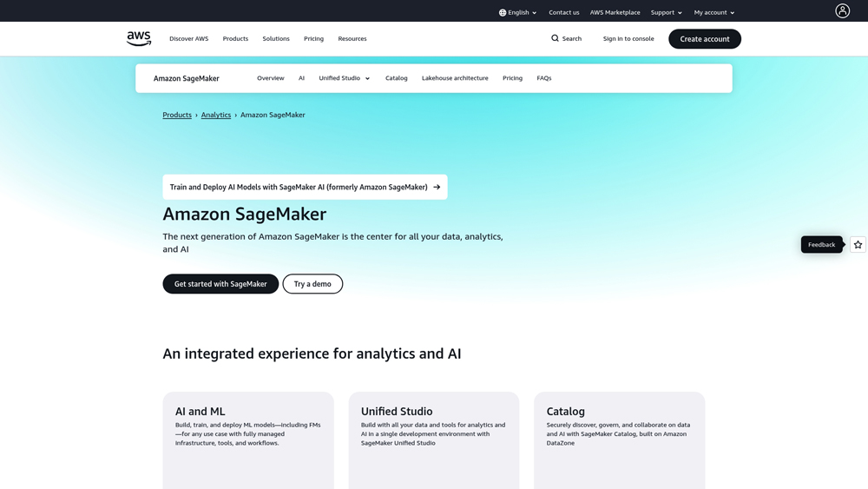
Task: Click the Contact us link
Action: [563, 12]
